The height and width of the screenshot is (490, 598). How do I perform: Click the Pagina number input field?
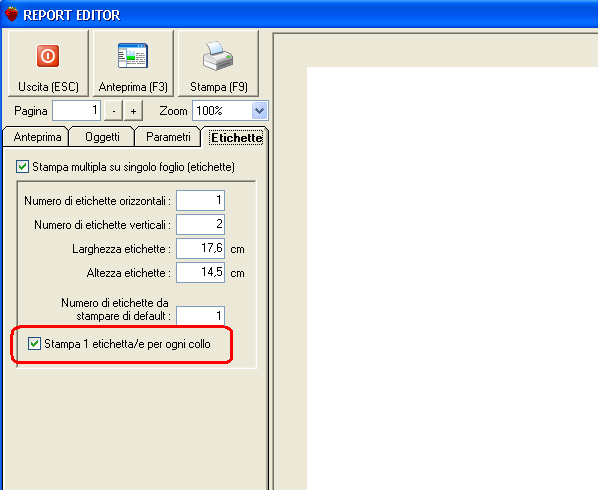coord(77,111)
